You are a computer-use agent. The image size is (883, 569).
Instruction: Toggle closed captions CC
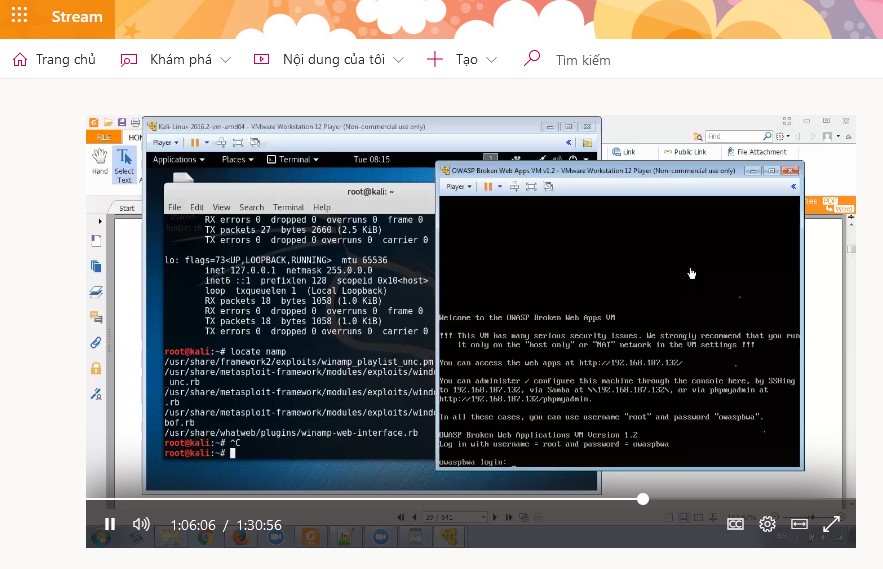tap(735, 524)
